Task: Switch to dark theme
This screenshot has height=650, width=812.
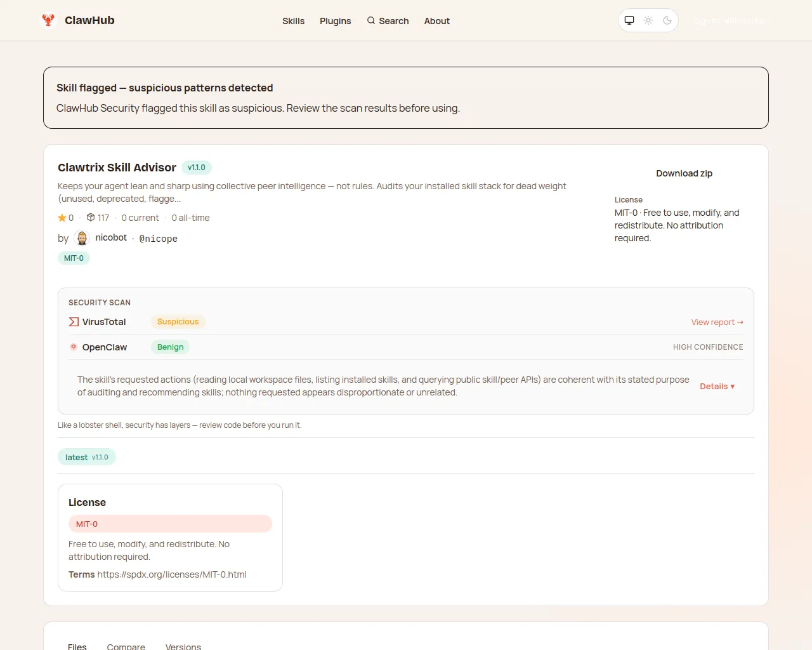Action: click(667, 20)
